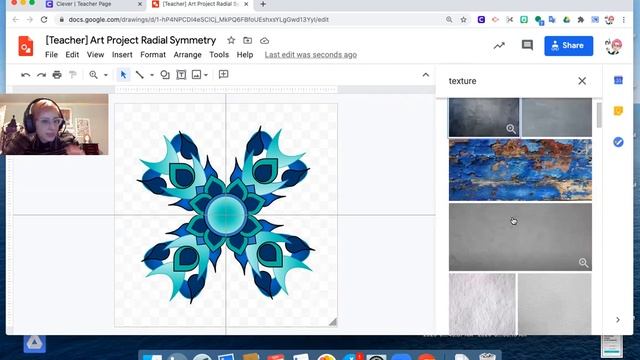This screenshot has height=360, width=640.
Task: Grab the canvas resize corner handle
Action: click(x=333, y=322)
